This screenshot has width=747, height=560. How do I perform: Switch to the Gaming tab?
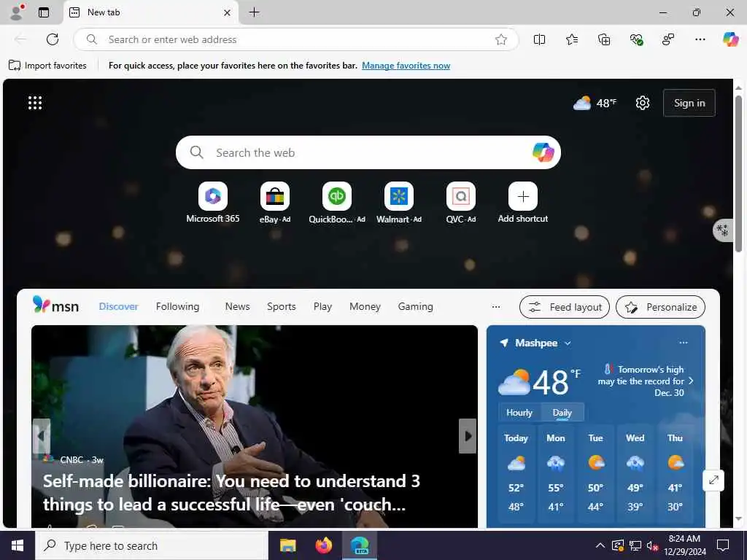pyautogui.click(x=415, y=307)
